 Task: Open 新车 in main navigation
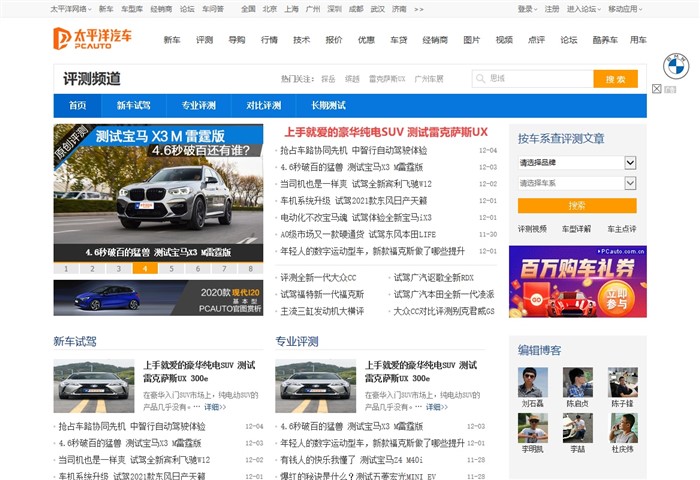(x=172, y=40)
